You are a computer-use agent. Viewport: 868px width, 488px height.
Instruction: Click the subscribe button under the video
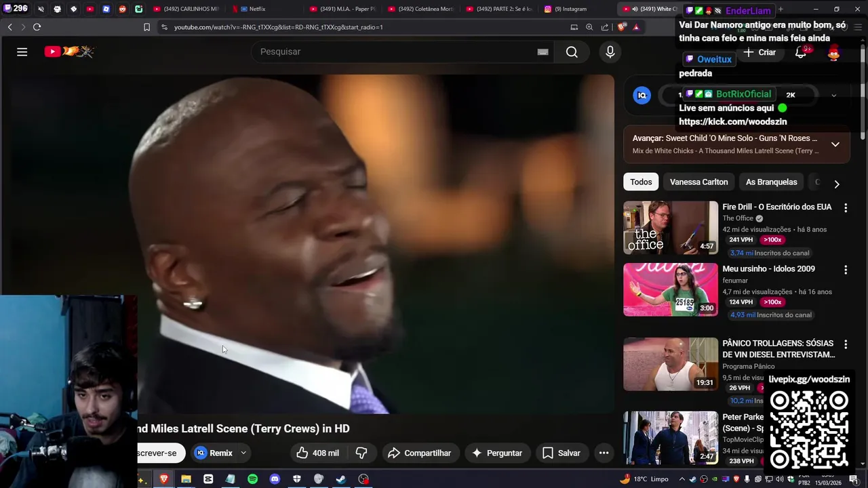[x=160, y=453]
